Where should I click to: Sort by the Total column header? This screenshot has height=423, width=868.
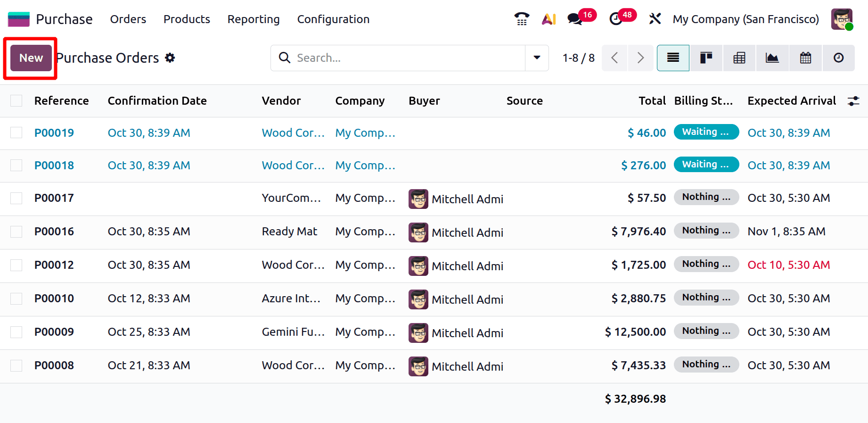652,101
